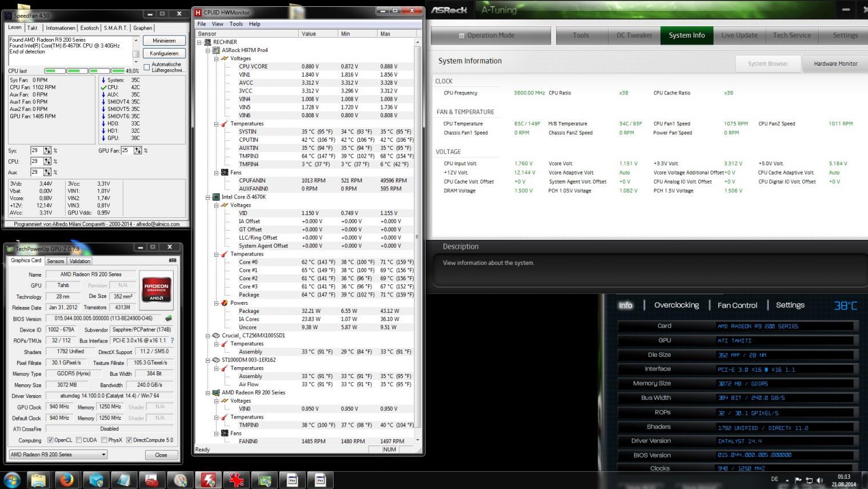Enable Automatische Lüftergeschwindigkeit checkbox in SpeedFan
The image size is (868, 489).
(147, 67)
